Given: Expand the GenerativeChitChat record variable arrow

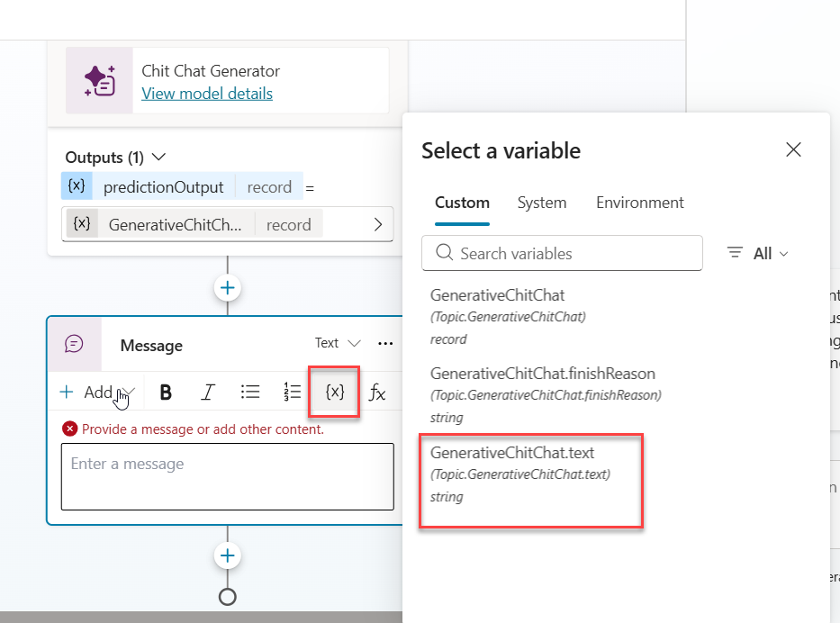Looking at the screenshot, I should 378,225.
